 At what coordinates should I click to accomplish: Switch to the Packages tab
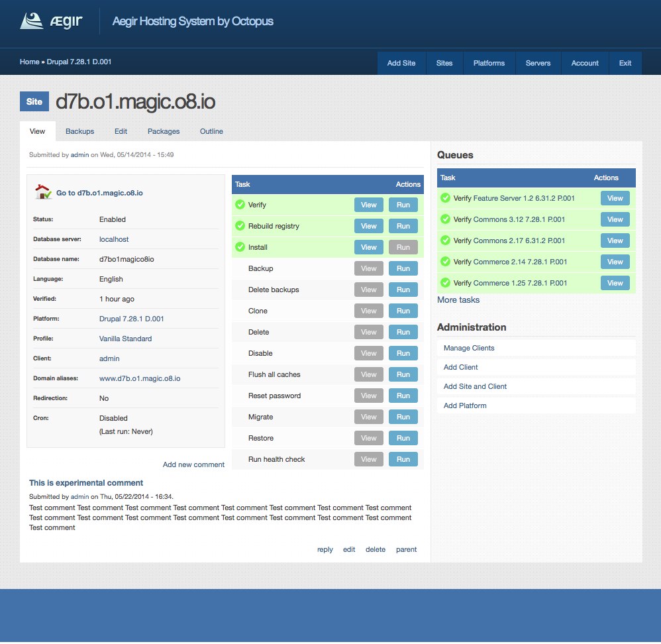click(164, 131)
